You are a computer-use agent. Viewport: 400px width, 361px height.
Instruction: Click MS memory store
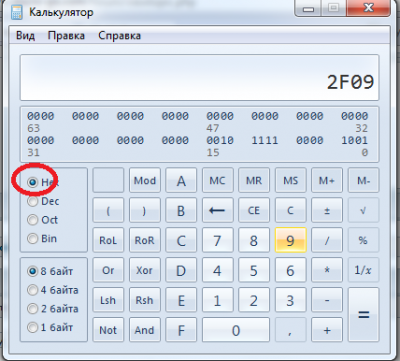(290, 181)
